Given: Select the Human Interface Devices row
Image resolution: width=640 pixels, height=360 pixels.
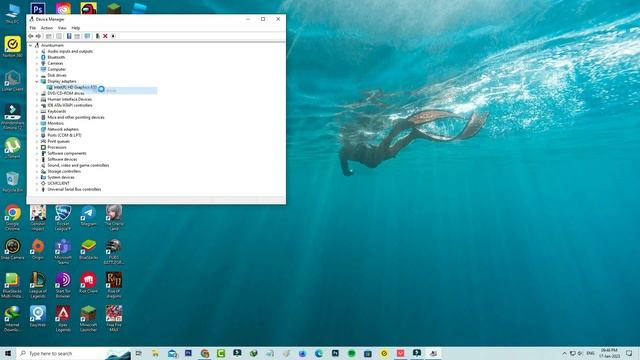Looking at the screenshot, I should click(x=66, y=99).
